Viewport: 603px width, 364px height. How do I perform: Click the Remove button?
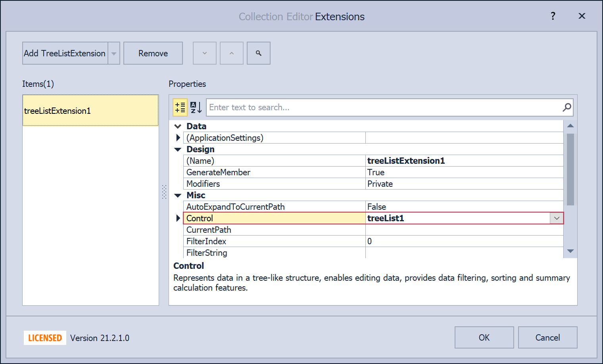coord(153,54)
